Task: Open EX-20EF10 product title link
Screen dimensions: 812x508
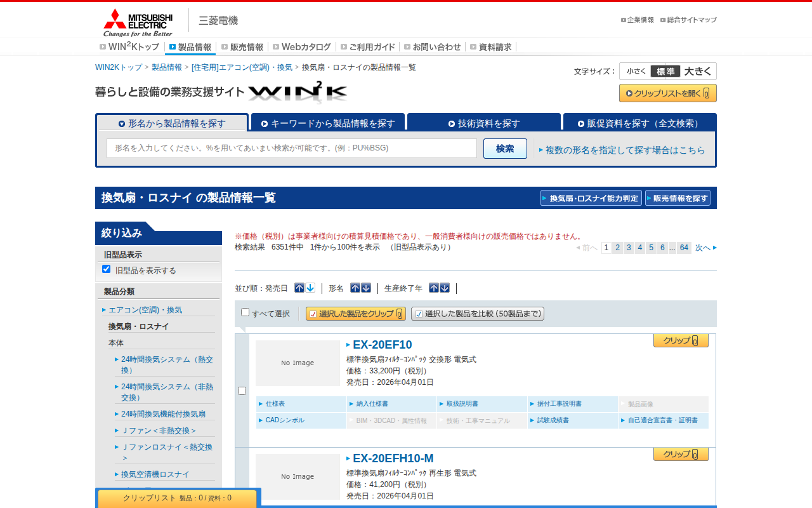Action: click(x=383, y=345)
